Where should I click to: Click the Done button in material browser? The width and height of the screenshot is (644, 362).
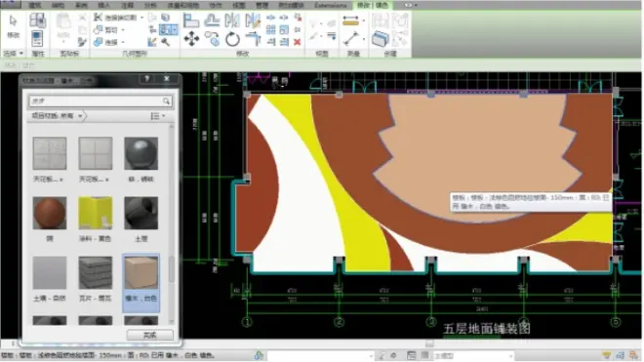point(149,336)
